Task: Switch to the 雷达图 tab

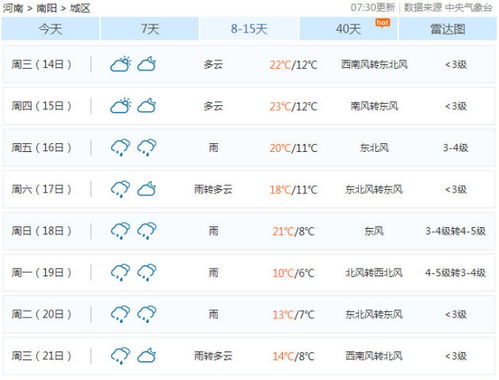Action: pyautogui.click(x=448, y=29)
